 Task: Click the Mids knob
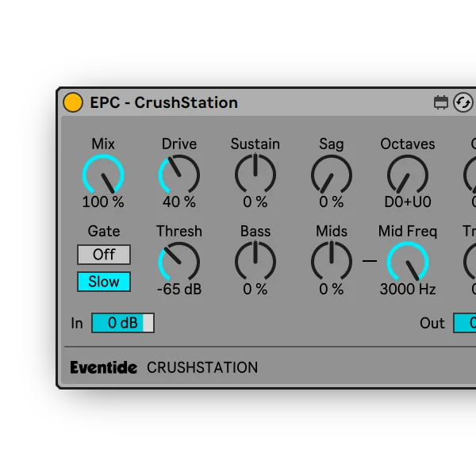coord(332,261)
